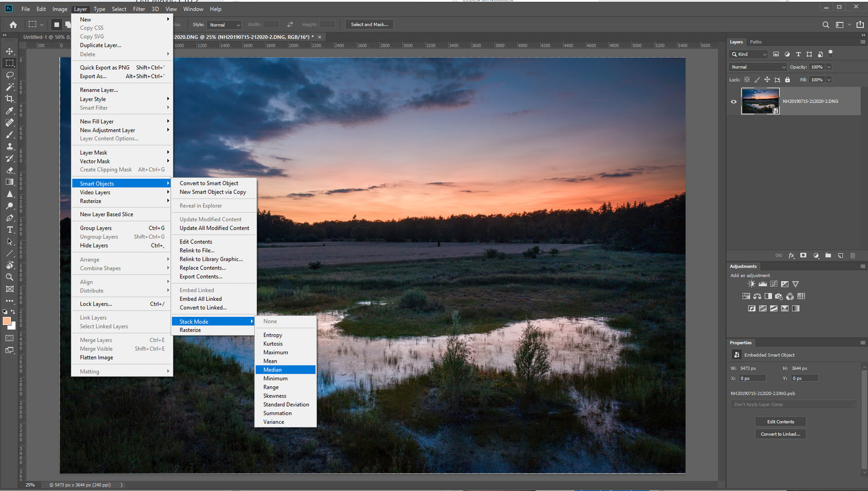Toggle lock image pixels brush icon
Viewport: 868px width, 491px height.
pos(757,80)
